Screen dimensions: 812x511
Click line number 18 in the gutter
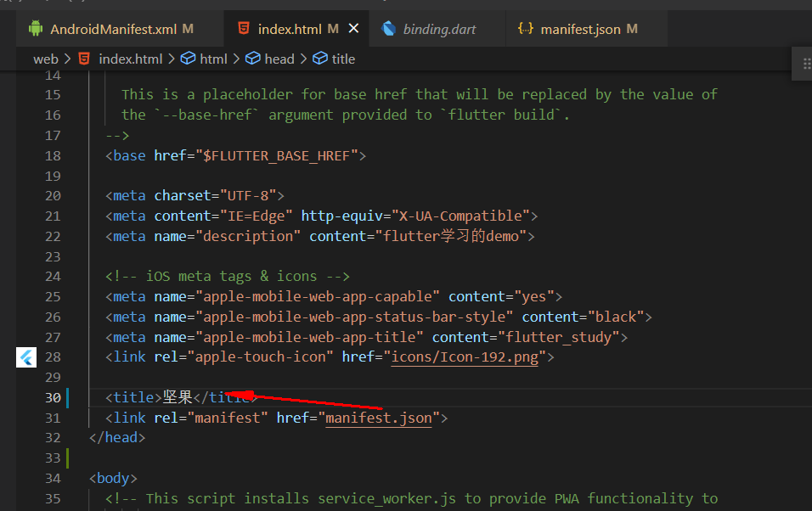coord(53,156)
